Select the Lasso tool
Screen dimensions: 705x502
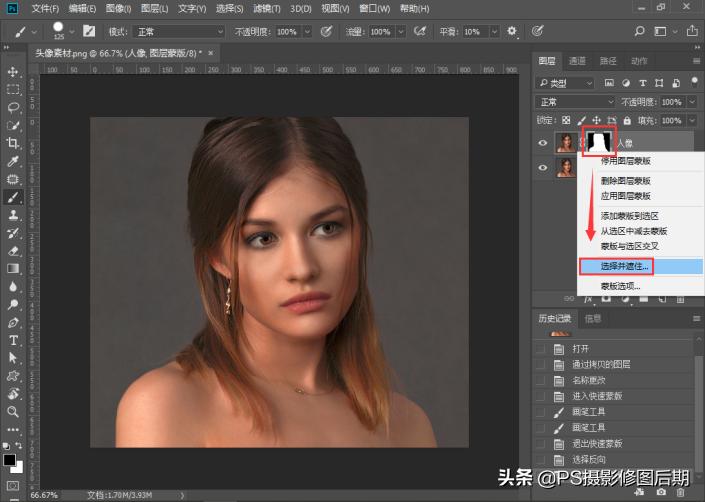click(13, 107)
